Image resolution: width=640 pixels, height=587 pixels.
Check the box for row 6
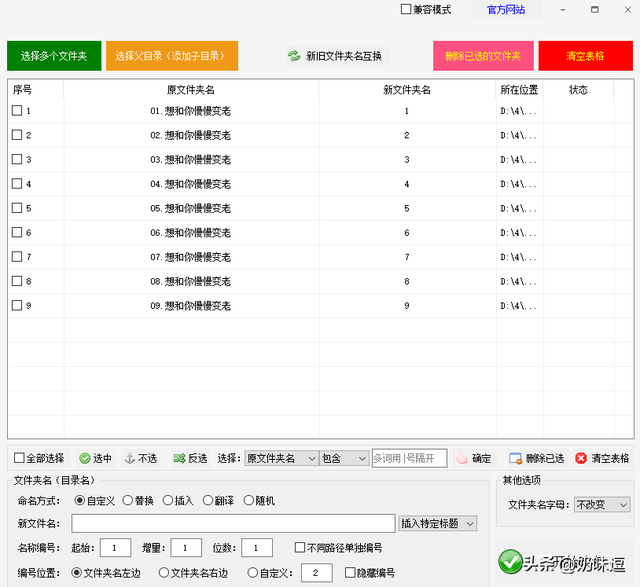17,232
